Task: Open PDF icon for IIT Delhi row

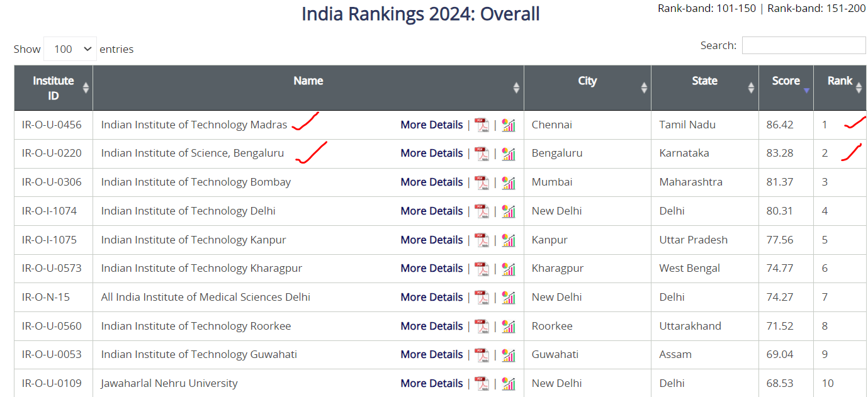Action: coord(482,211)
